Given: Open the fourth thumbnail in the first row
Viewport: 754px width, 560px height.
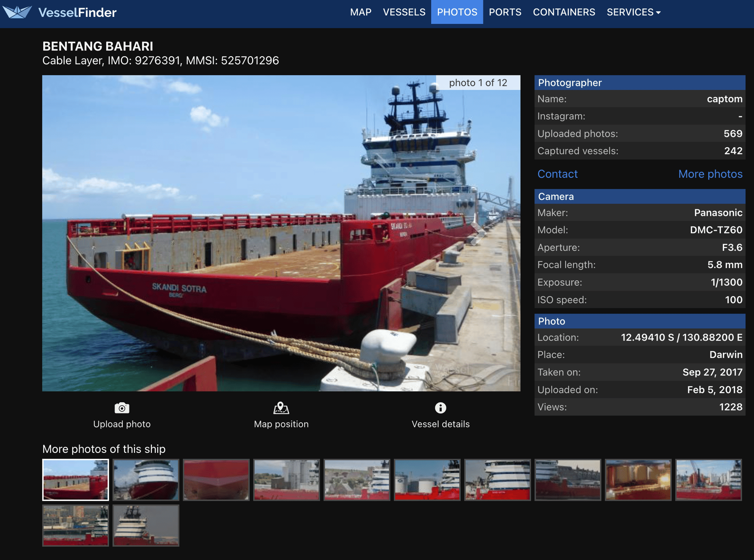Looking at the screenshot, I should click(286, 480).
